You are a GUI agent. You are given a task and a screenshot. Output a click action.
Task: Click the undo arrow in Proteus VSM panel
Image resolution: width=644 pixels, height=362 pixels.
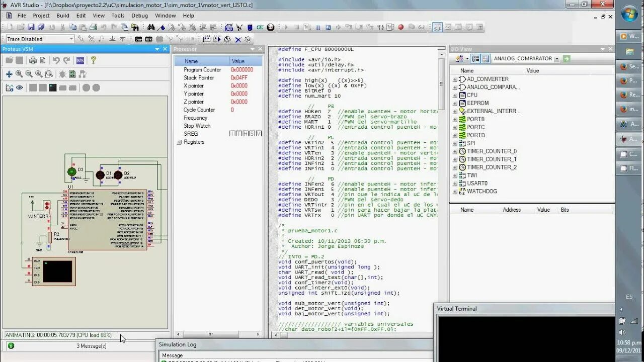[56, 60]
